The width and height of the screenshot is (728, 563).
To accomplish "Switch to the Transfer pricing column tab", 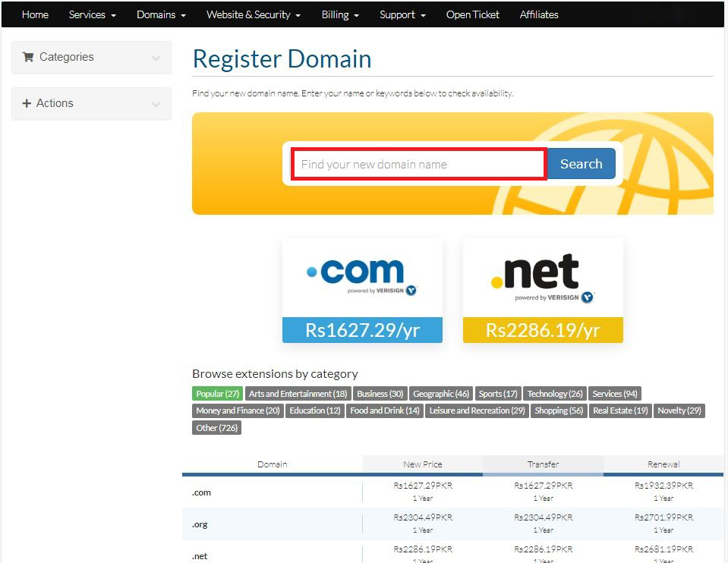I will [543, 464].
